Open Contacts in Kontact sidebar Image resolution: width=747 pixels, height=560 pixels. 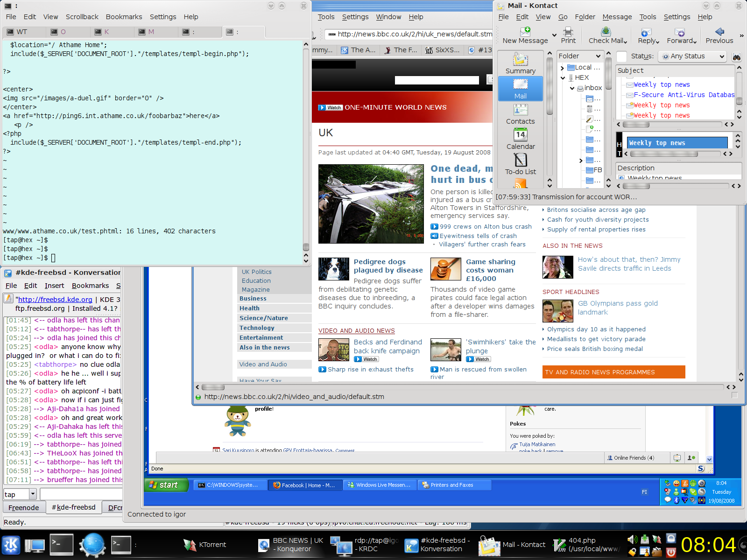tap(521, 114)
